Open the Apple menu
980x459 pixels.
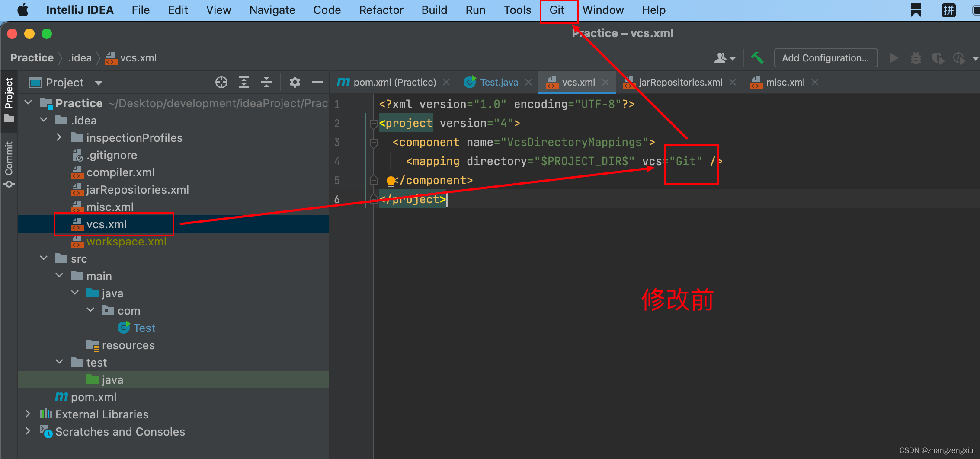pos(23,10)
